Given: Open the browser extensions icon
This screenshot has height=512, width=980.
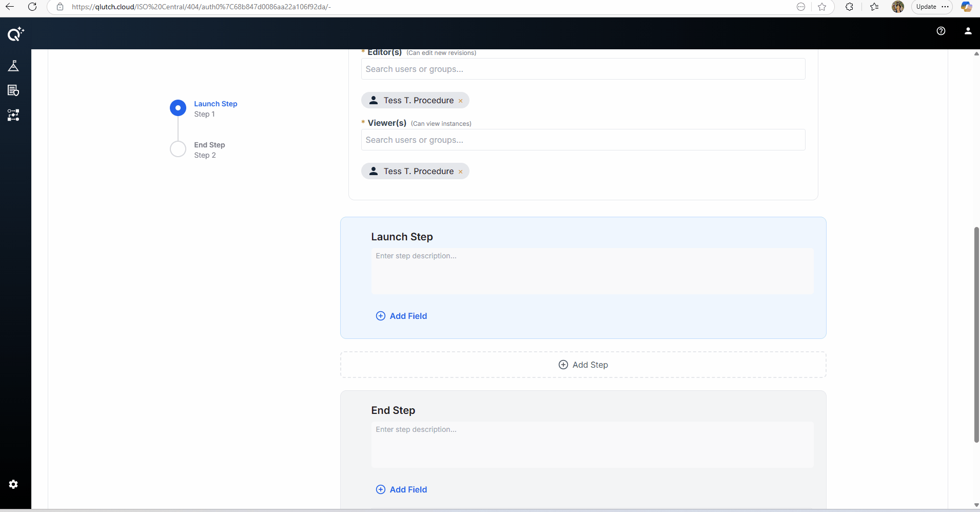Looking at the screenshot, I should (849, 7).
